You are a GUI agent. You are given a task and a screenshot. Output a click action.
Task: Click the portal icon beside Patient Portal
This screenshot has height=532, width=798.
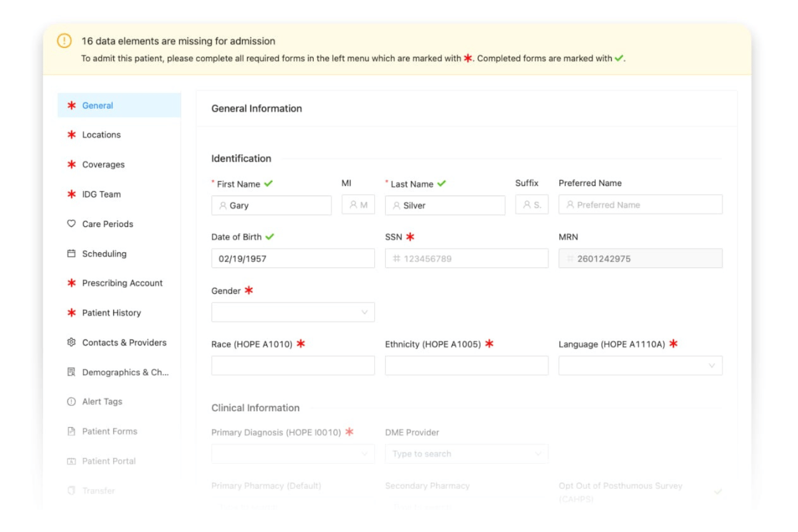[x=71, y=461]
